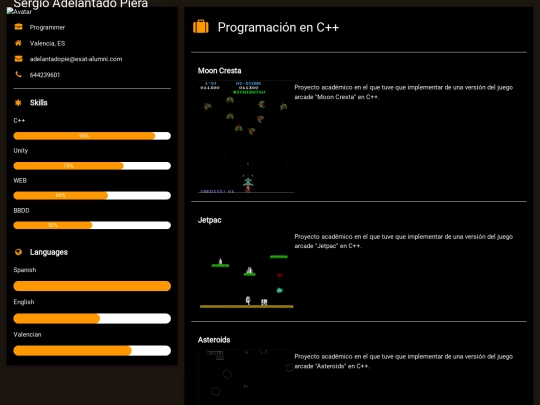Click the suitcase icon beside Programación en C++
The height and width of the screenshot is (405, 540).
tap(201, 27)
